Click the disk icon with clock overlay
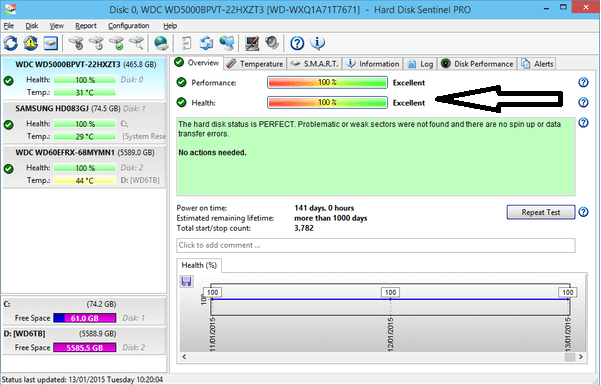601x385 pixels. [97, 43]
